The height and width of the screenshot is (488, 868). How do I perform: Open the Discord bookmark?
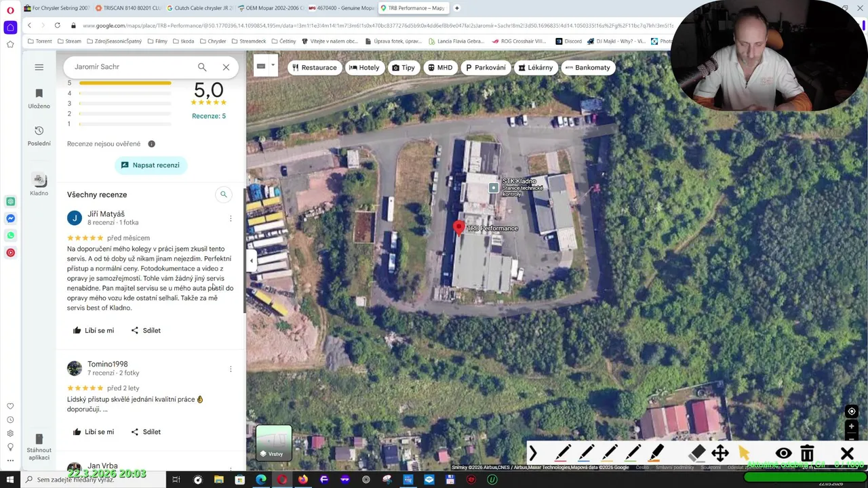pyautogui.click(x=568, y=41)
